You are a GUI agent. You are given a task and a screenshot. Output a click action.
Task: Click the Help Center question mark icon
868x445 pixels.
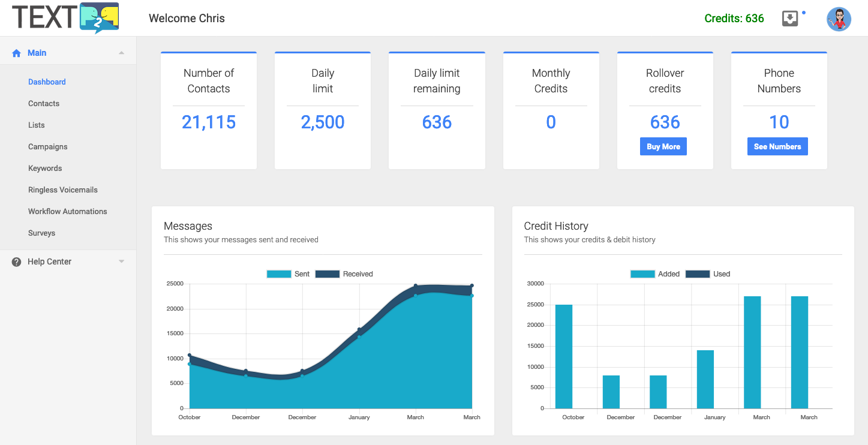pyautogui.click(x=17, y=261)
